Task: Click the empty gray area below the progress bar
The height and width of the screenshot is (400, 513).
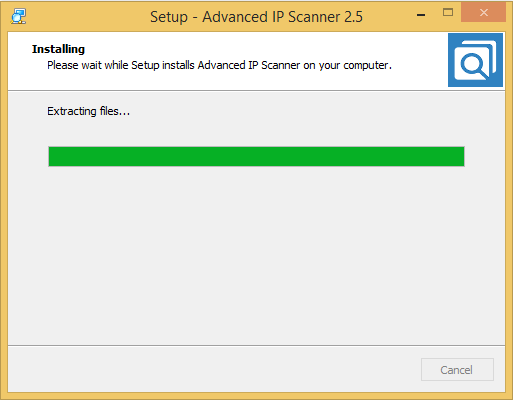Action: click(256, 253)
